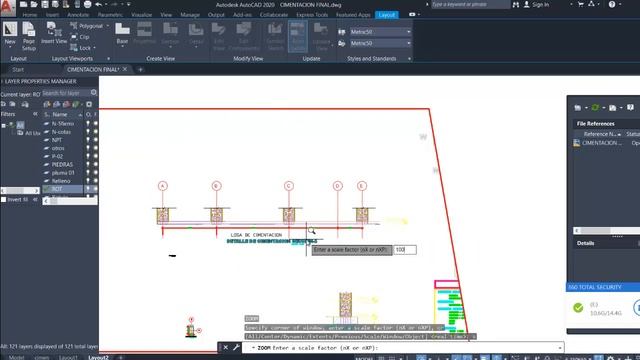Click the New Property Filter icon
The image size is (640, 360).
(x=4, y=104)
